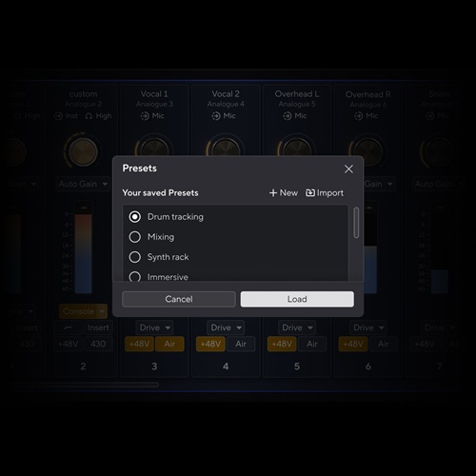Viewport: 476px width, 476px height.
Task: Click the Mic input icon under Vocal 1
Action: (145, 116)
